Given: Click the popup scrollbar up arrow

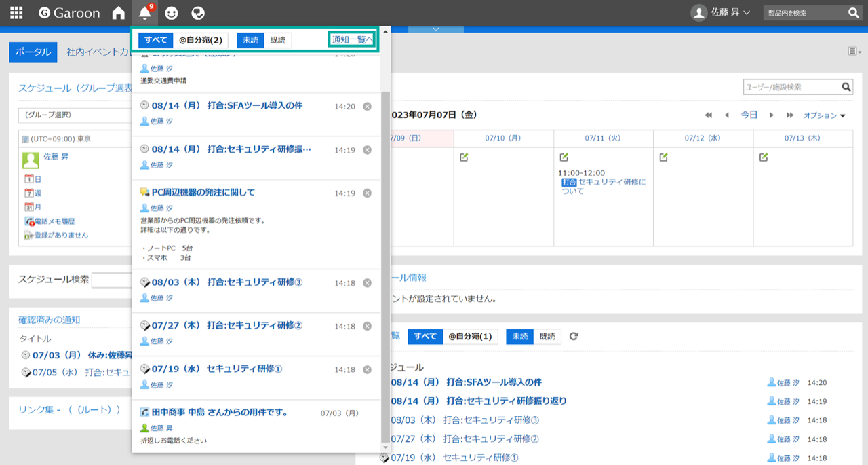Looking at the screenshot, I should 385,31.
